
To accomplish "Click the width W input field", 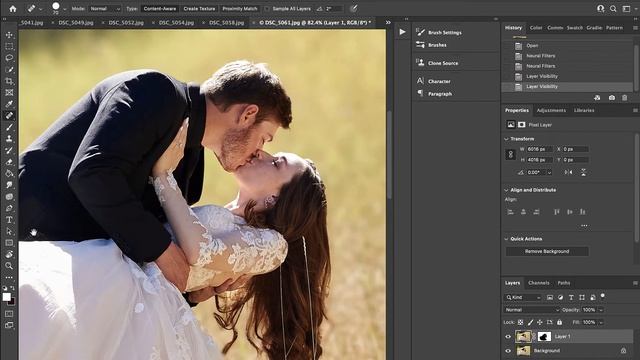I will coord(539,149).
